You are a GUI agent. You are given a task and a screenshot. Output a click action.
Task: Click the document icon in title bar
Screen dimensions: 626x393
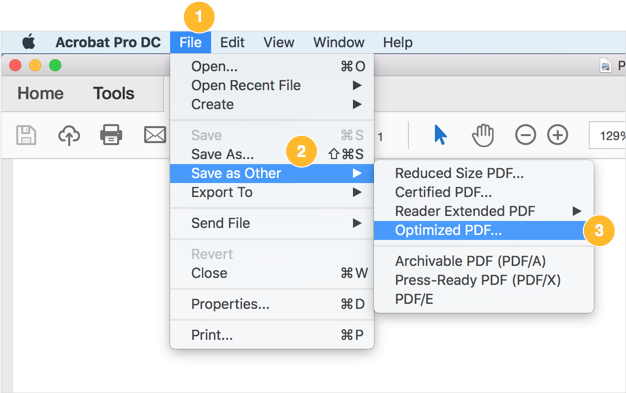point(605,65)
